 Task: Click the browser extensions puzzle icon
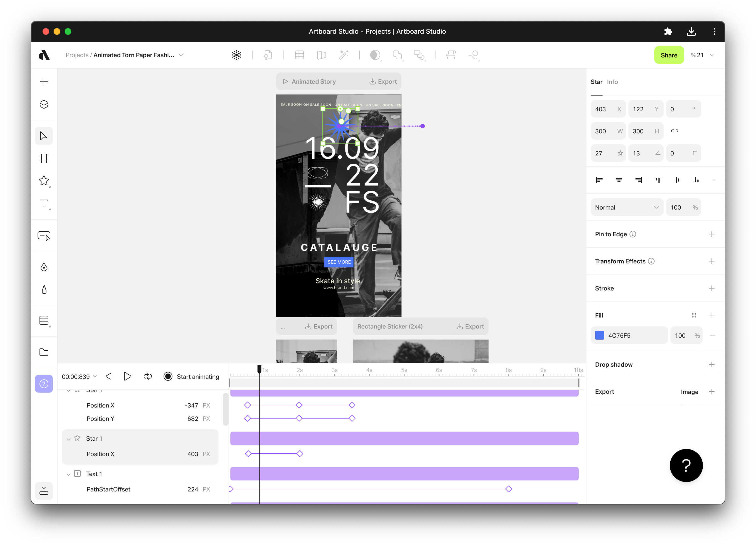tap(668, 31)
